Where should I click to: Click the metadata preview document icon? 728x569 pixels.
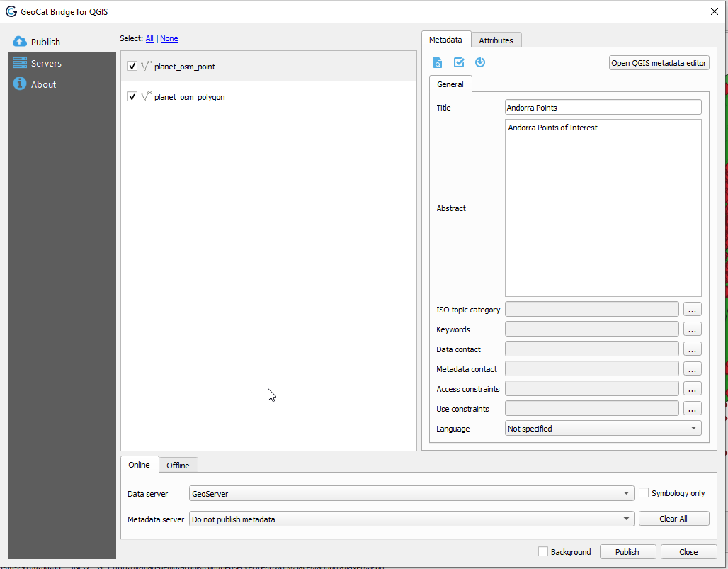(x=438, y=62)
